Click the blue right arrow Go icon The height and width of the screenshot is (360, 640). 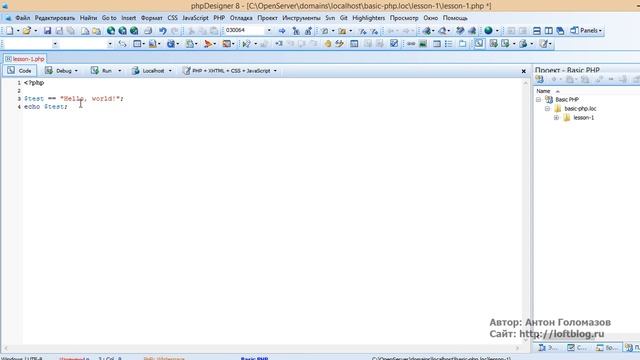(282, 31)
